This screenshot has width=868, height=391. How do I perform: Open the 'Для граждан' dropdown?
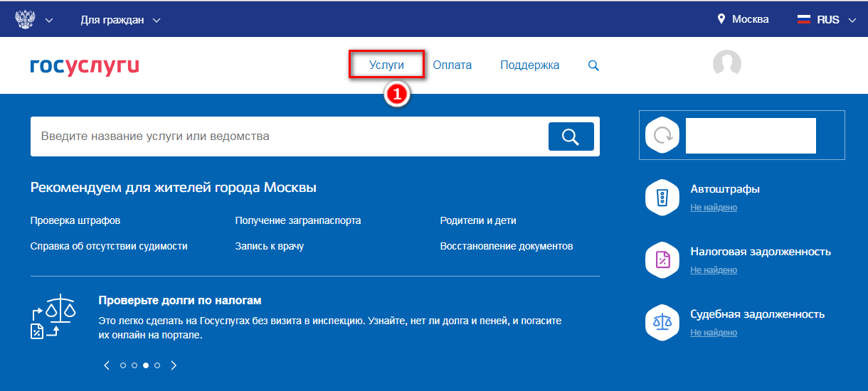point(120,20)
